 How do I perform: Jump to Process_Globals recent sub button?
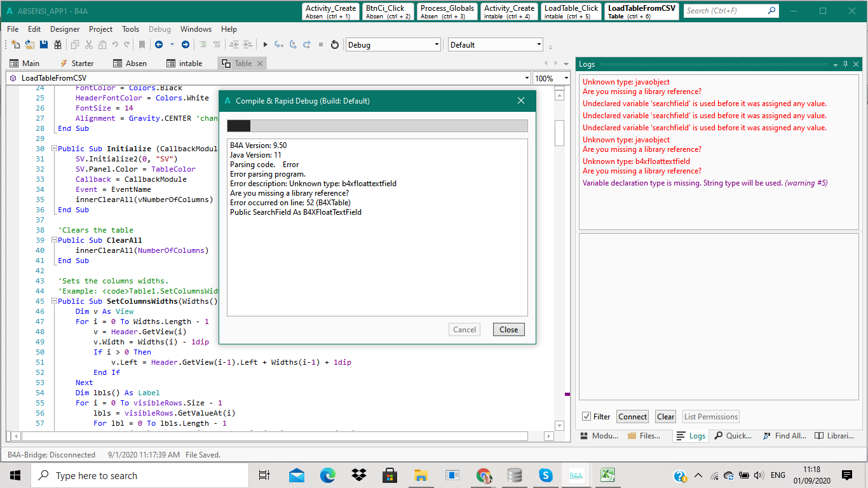coord(447,11)
